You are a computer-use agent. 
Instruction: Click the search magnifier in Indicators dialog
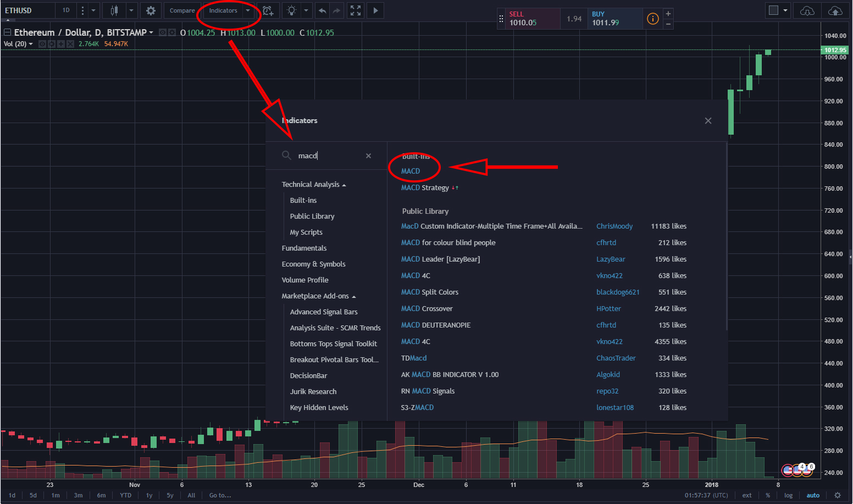[286, 156]
